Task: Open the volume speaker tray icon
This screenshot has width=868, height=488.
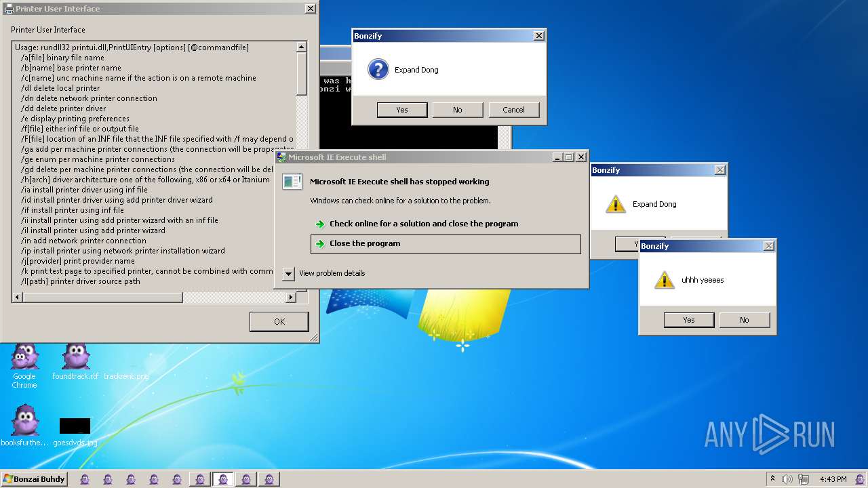Action: [787, 479]
